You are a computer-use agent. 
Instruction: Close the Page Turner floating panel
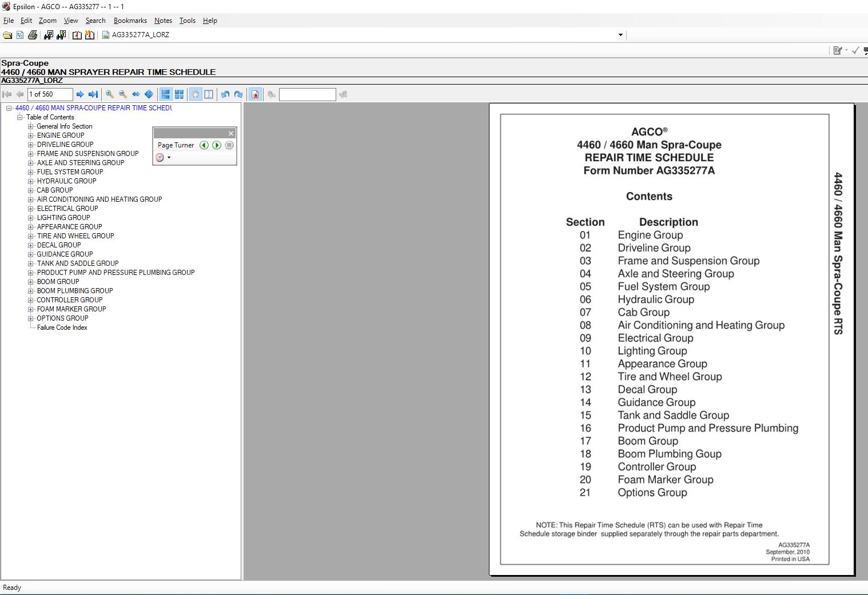[x=231, y=133]
